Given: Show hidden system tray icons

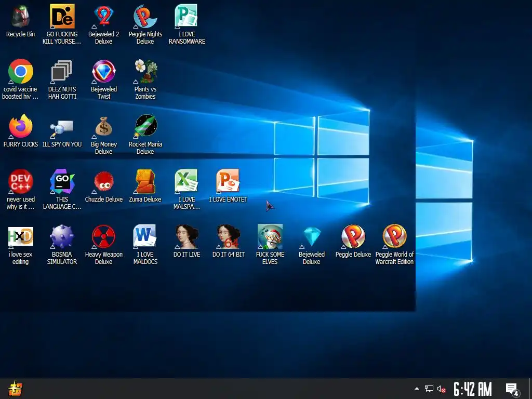Looking at the screenshot, I should (417, 389).
